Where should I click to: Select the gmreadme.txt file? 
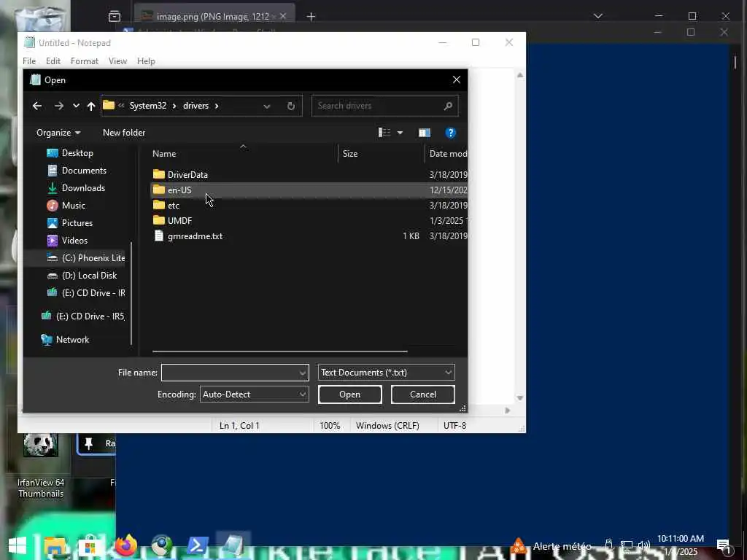coord(195,236)
